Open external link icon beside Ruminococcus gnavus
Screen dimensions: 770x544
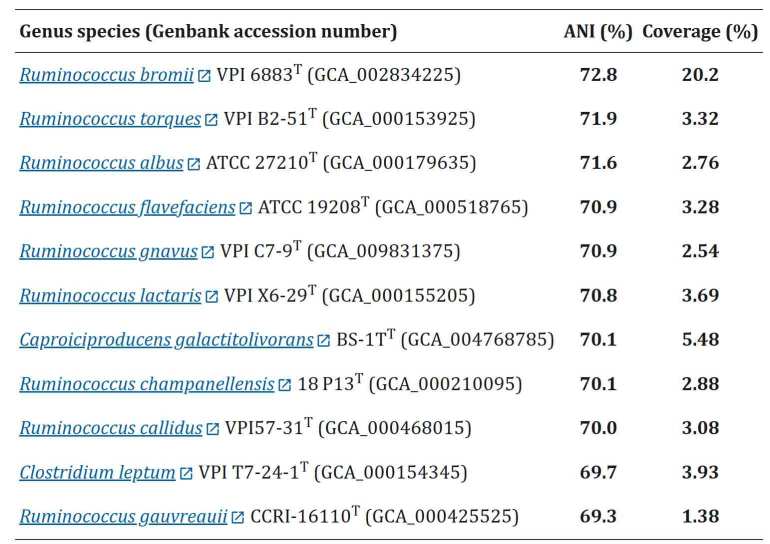point(208,252)
